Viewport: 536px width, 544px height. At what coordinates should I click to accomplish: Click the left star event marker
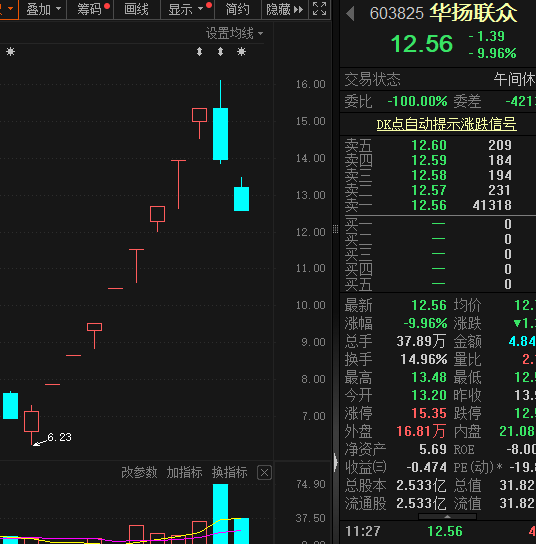pos(10,52)
